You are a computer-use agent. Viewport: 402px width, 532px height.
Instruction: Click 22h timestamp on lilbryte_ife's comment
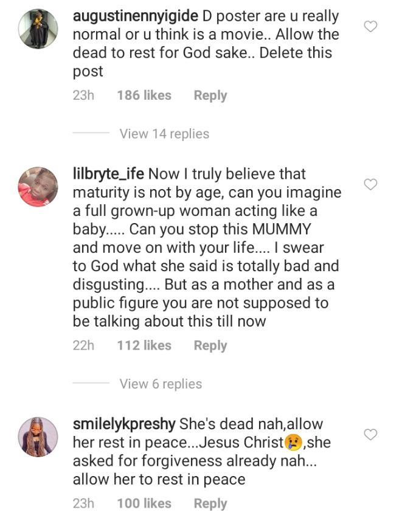(83, 345)
